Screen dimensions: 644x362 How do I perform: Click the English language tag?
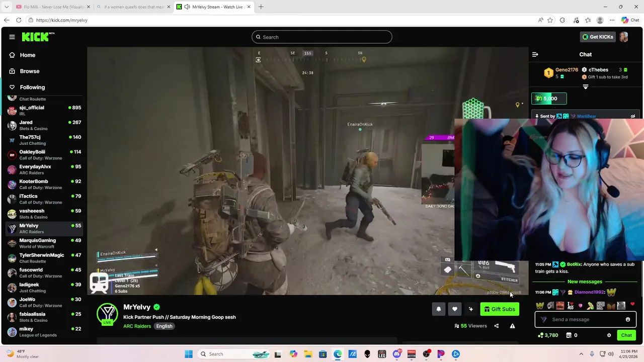click(164, 326)
